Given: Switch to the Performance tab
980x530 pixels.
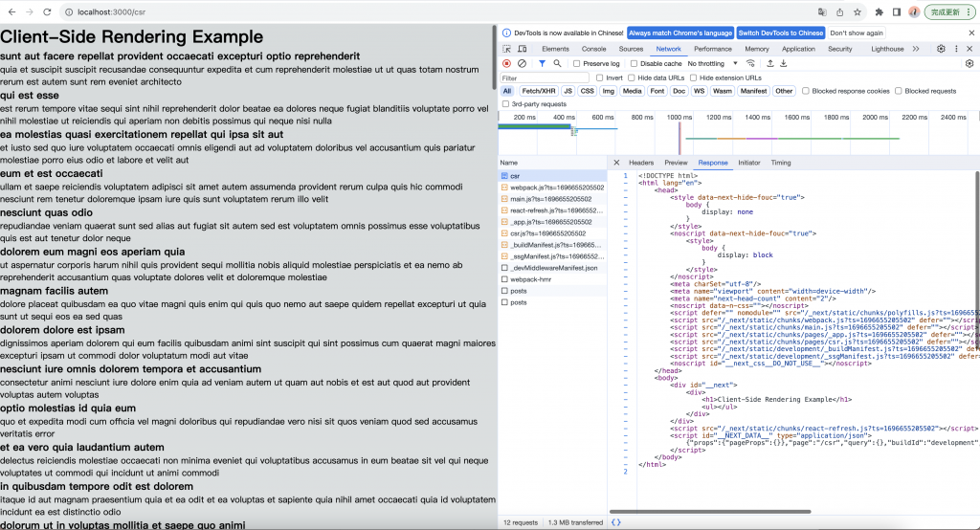Looking at the screenshot, I should pos(712,49).
